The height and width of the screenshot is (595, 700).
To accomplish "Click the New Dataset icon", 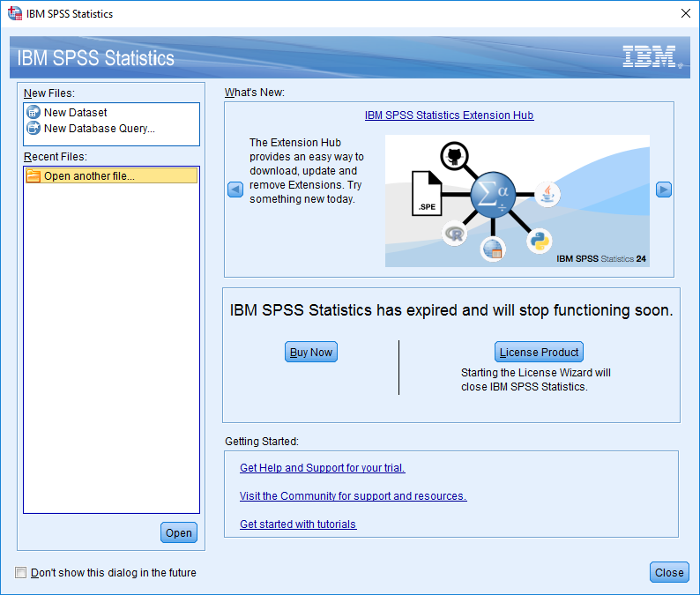I will click(34, 112).
